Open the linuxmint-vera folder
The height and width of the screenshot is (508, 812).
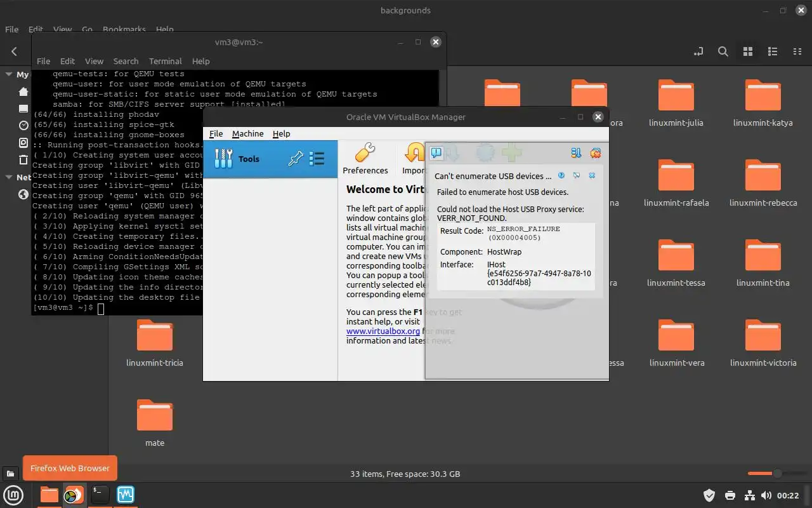676,342
